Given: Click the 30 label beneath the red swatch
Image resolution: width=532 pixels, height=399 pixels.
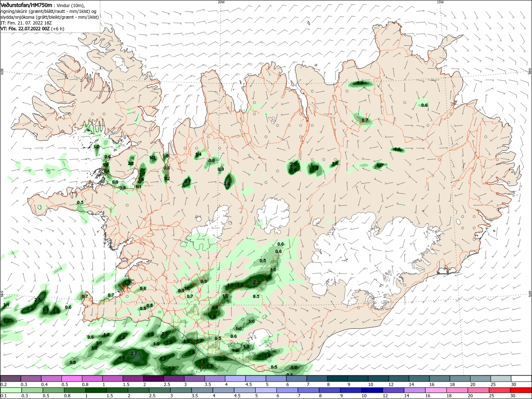Looking at the screenshot, I should pyautogui.click(x=513, y=396).
